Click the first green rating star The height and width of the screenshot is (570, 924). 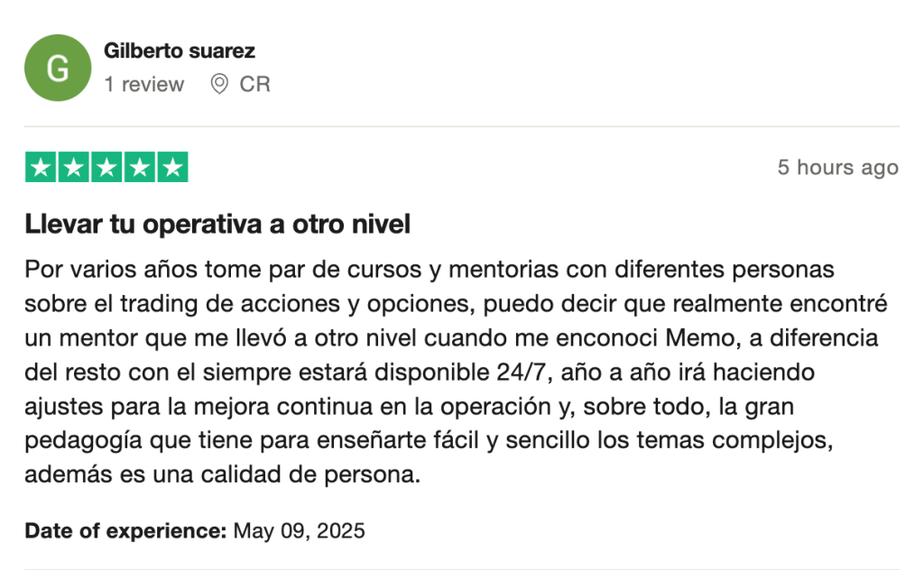41,167
